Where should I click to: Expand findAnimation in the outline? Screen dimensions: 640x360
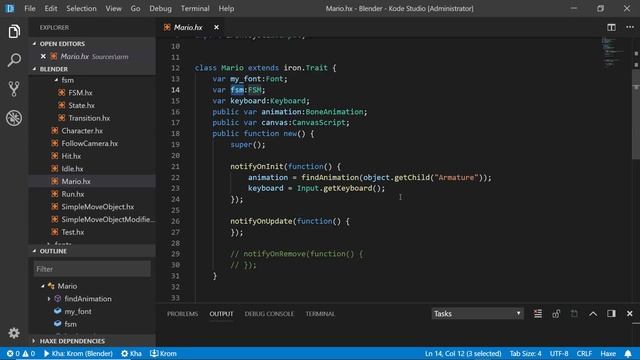[x=49, y=299]
